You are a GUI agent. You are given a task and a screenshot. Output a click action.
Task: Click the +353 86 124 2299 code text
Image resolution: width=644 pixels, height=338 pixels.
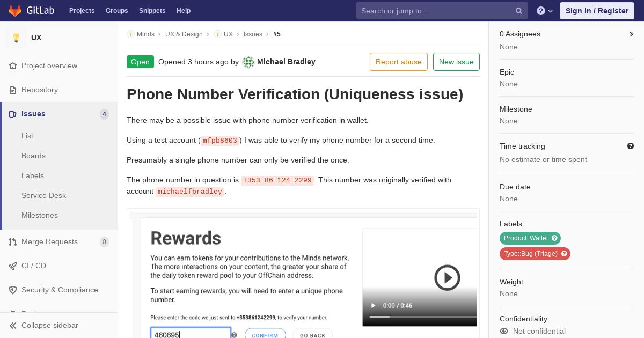[277, 180]
